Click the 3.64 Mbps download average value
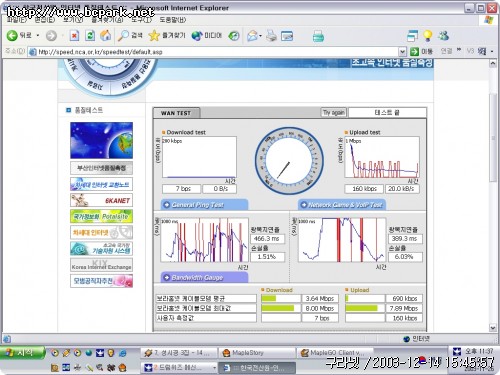500x375 pixels. (x=320, y=298)
